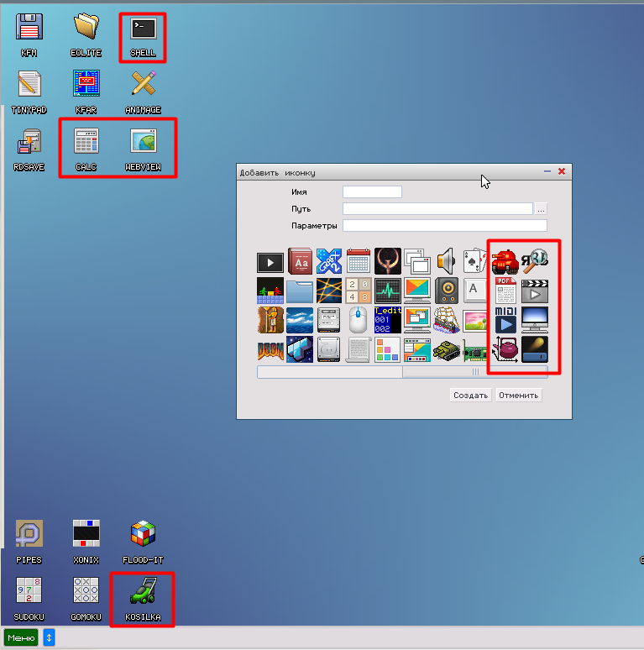Click the Параметры parameters input field
This screenshot has width=644, height=650.
[x=445, y=226]
